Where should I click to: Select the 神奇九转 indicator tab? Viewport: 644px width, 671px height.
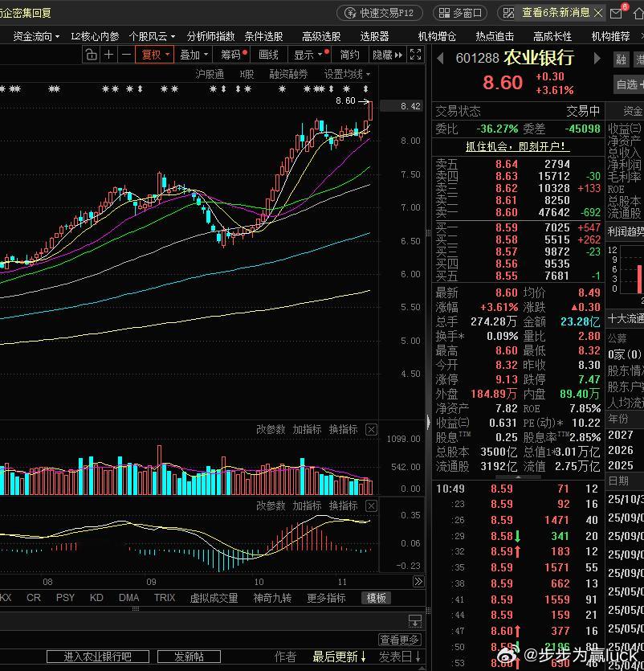(272, 597)
